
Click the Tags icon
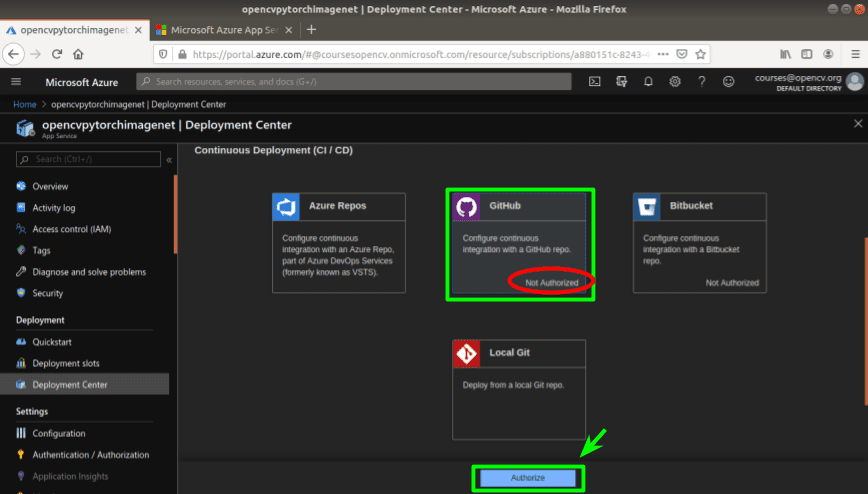coord(21,250)
